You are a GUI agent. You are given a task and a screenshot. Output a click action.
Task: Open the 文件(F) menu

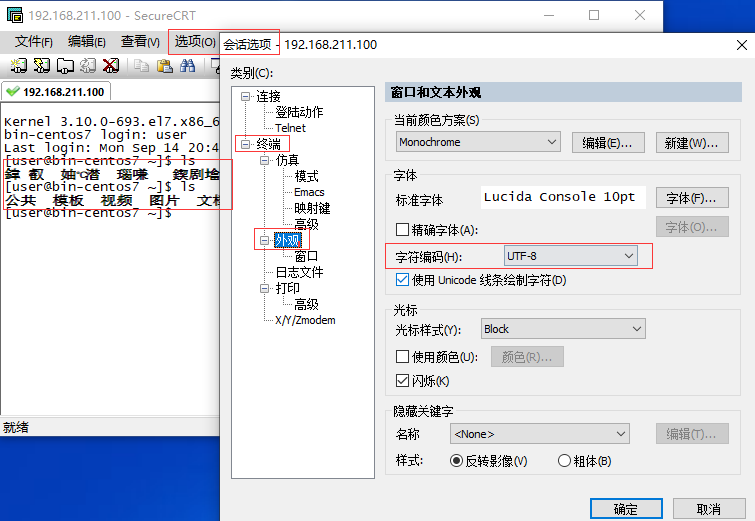click(x=33, y=41)
